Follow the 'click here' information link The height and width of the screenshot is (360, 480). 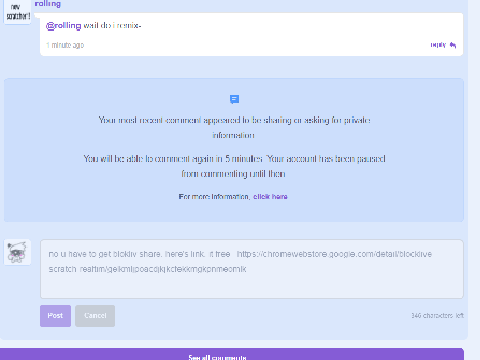(270, 197)
